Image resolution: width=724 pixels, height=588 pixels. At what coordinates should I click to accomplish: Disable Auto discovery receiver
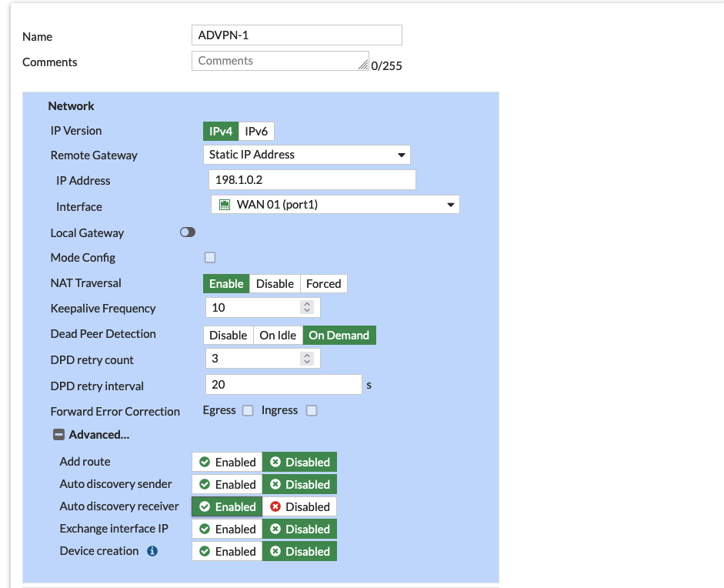299,506
